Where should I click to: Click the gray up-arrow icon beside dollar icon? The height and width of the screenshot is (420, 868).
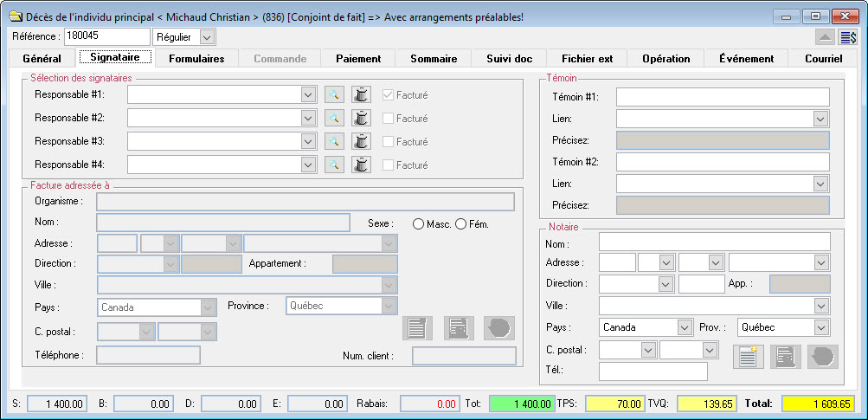coord(825,37)
